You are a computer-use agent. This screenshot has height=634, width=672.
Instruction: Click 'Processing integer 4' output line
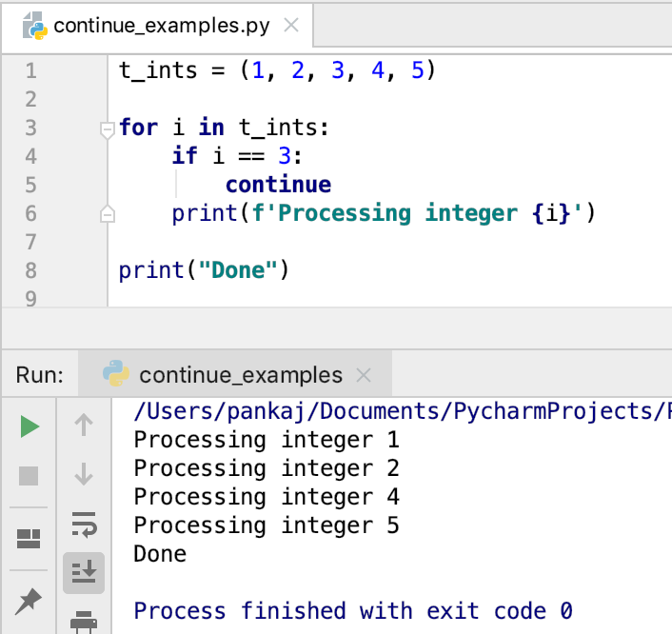coord(267,497)
